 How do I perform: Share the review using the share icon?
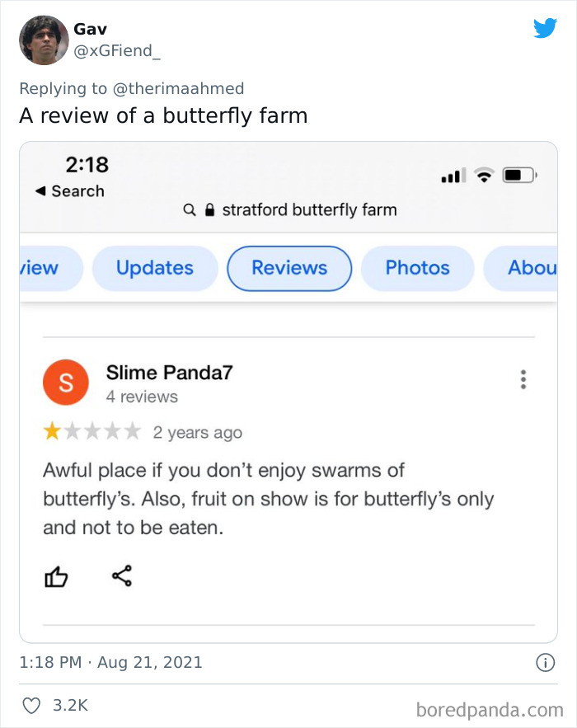(121, 576)
